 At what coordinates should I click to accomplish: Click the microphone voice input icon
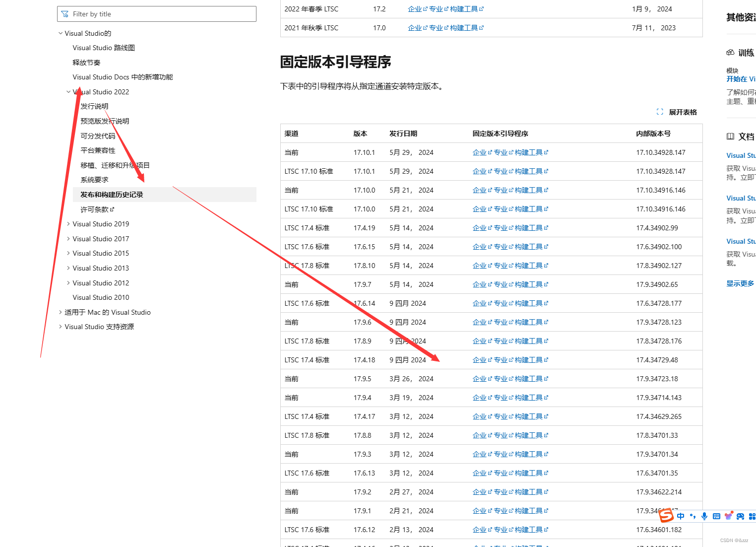[x=704, y=516]
